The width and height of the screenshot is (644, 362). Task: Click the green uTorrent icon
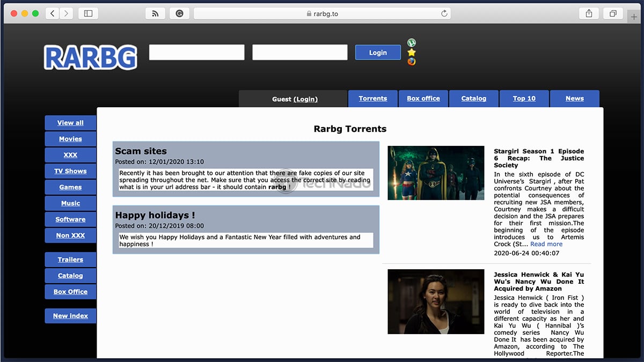point(412,42)
